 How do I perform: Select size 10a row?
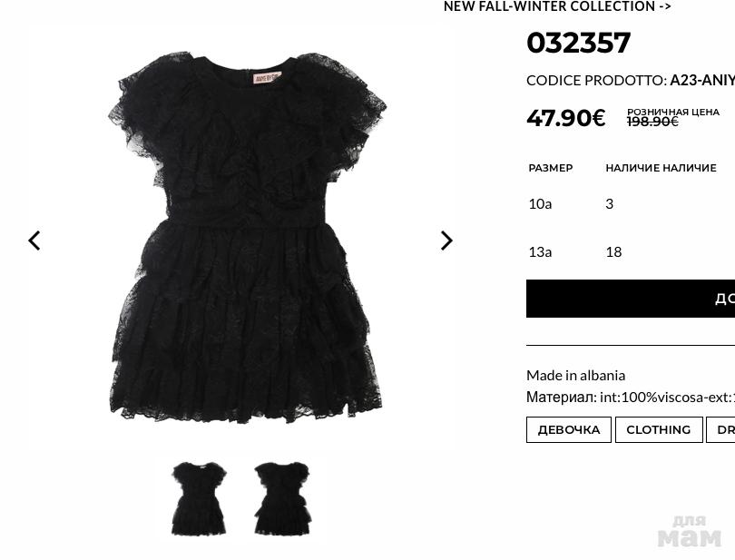(x=631, y=204)
